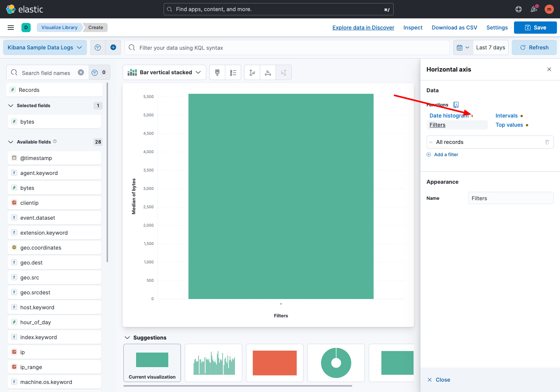The image size is (560, 392).
Task: Click the KQL filter query input
Action: (287, 47)
